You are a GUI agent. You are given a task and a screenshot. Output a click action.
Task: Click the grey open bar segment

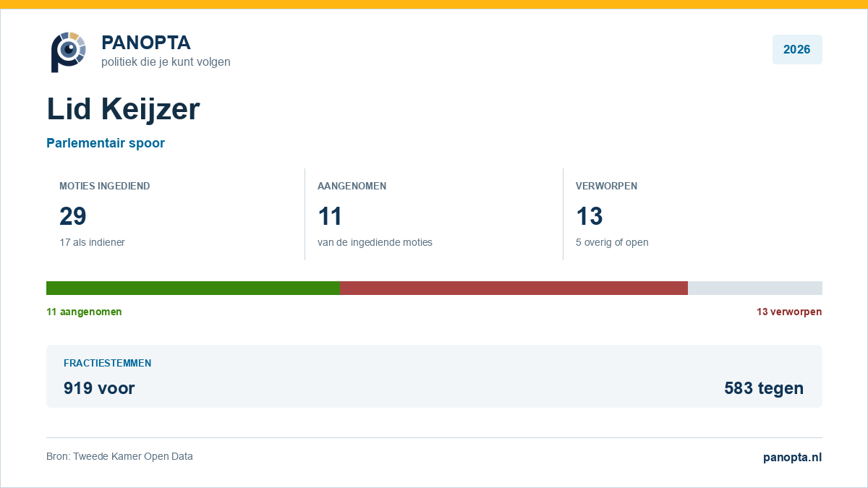tap(755, 288)
